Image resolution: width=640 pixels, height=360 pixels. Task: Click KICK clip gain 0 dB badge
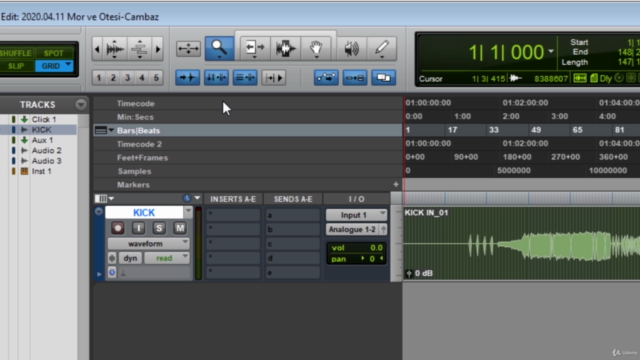(419, 273)
